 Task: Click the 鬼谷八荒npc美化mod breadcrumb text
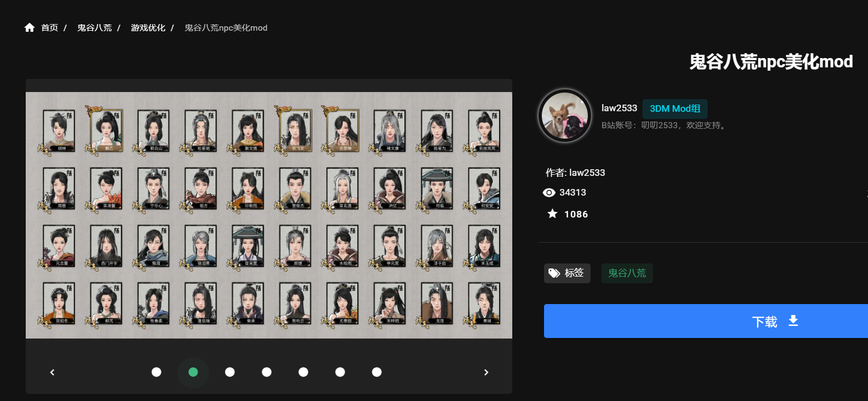(x=226, y=27)
